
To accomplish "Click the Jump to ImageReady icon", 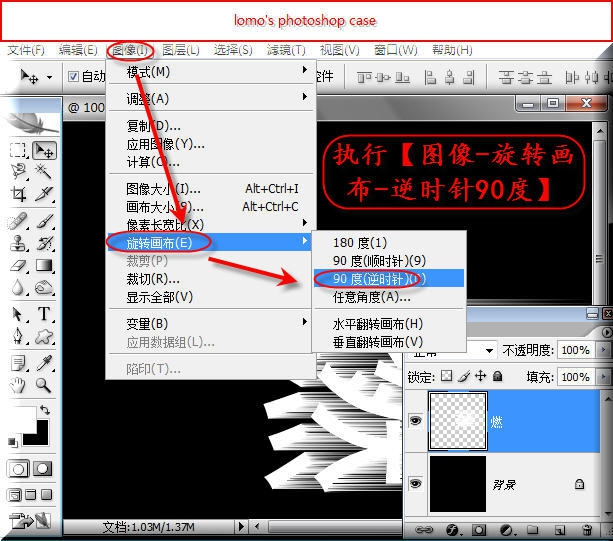I will 30,521.
